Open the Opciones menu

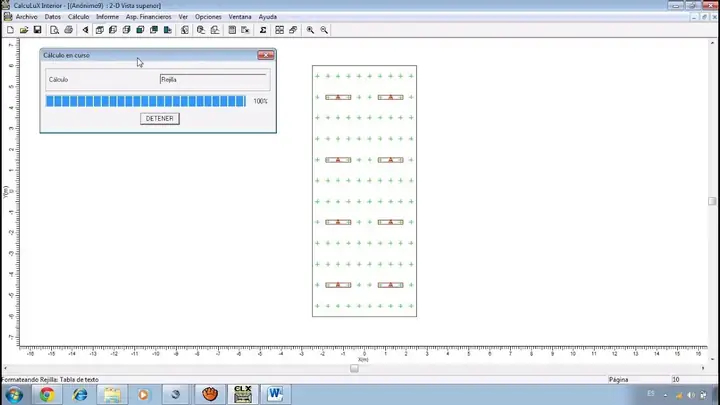(x=208, y=17)
